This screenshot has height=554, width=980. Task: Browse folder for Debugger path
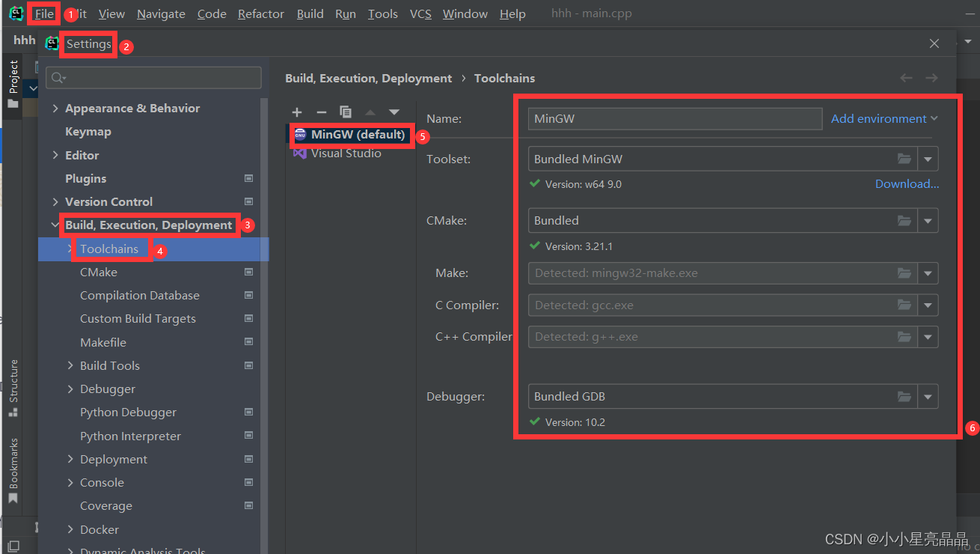click(904, 397)
